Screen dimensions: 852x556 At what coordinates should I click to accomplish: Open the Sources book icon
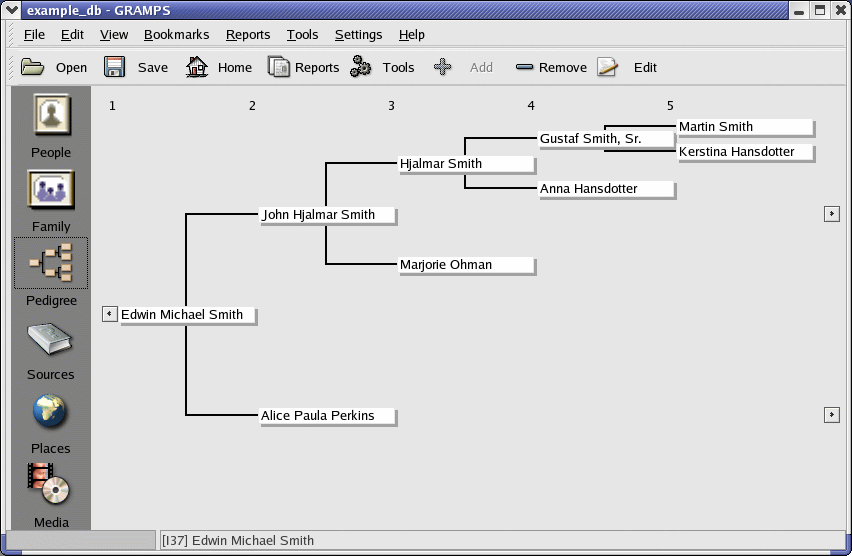51,340
